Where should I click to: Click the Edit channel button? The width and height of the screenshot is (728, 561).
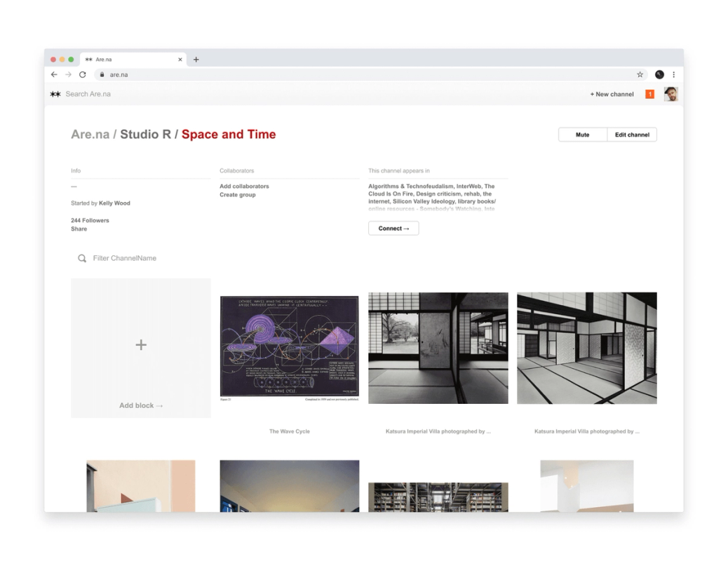(632, 135)
